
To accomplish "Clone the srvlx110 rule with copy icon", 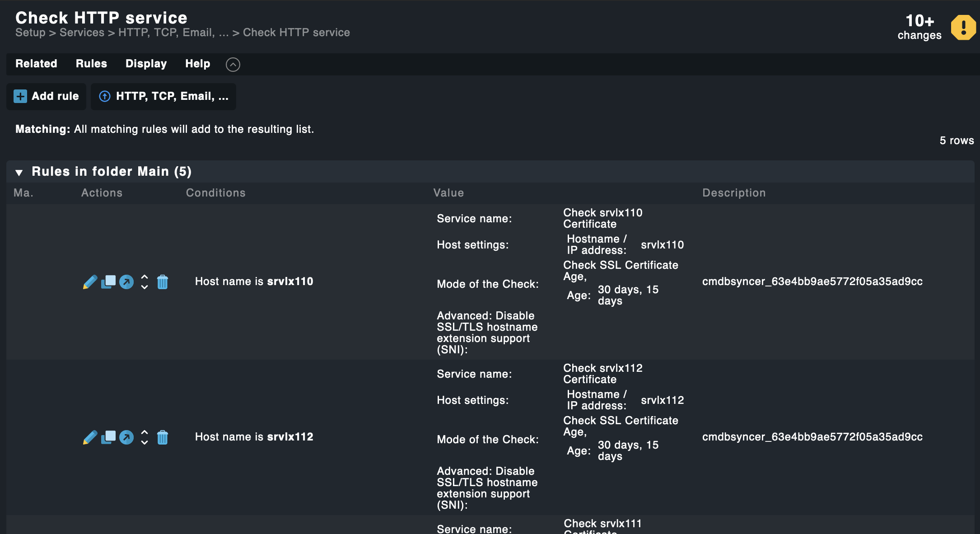I will (x=108, y=282).
